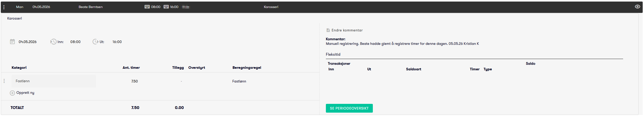Click the Beate Berntsen name in header
This screenshot has width=644, height=117.
91,7
